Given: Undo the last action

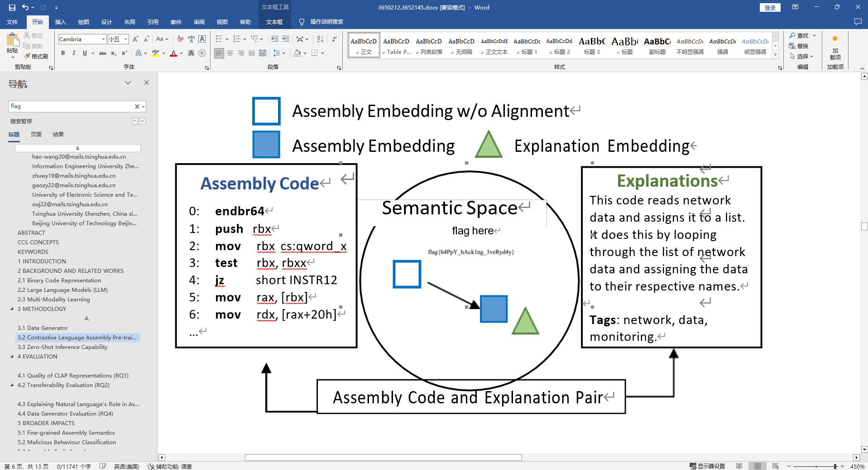Looking at the screenshot, I should [x=25, y=7].
